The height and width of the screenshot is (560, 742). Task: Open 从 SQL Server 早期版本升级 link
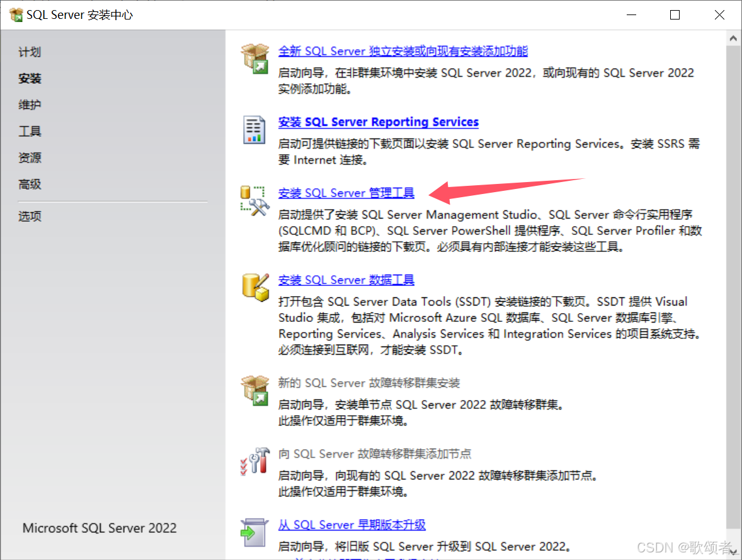point(351,525)
